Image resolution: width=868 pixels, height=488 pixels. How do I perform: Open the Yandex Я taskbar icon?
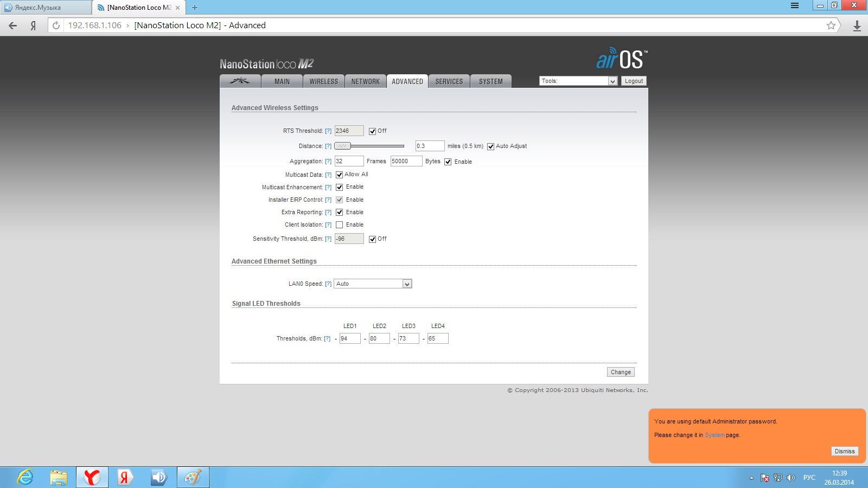click(125, 477)
